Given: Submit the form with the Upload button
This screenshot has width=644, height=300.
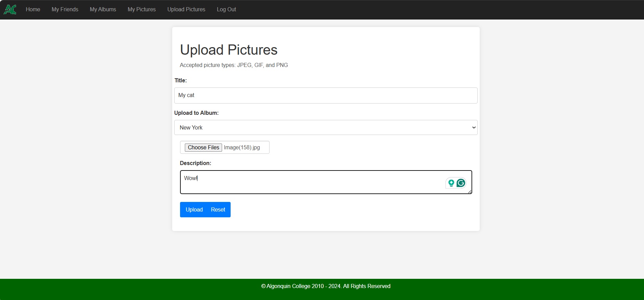Looking at the screenshot, I should click(x=194, y=209).
